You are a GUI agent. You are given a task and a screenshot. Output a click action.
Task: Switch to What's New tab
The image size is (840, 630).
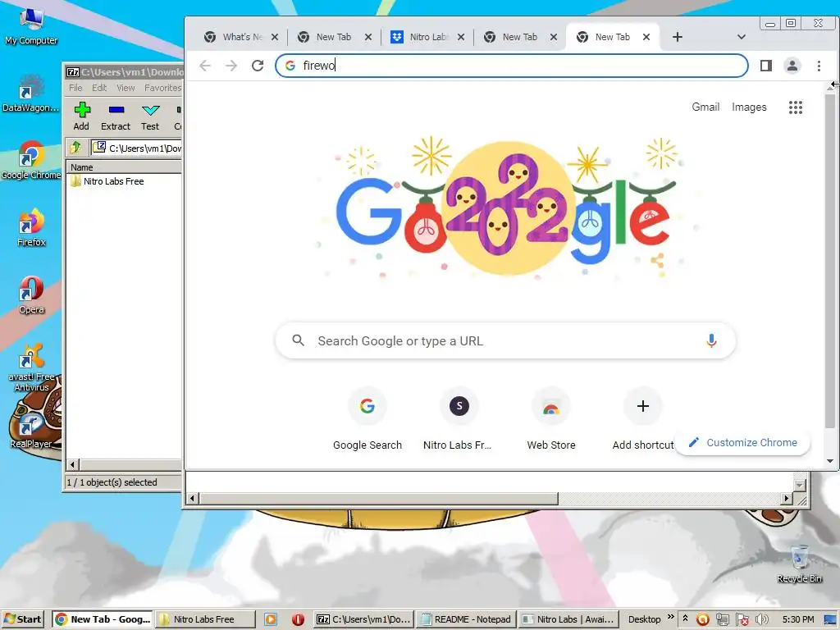tap(234, 37)
